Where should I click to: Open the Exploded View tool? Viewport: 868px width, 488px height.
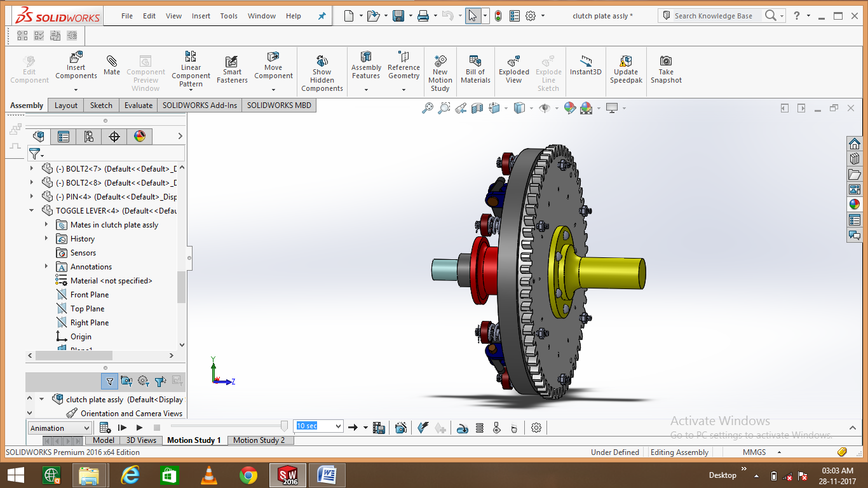pos(513,67)
